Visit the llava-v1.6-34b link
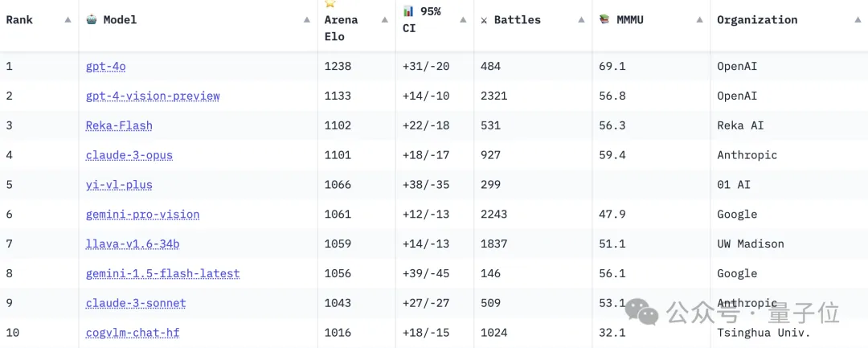This screenshot has width=868, height=348. tap(133, 244)
